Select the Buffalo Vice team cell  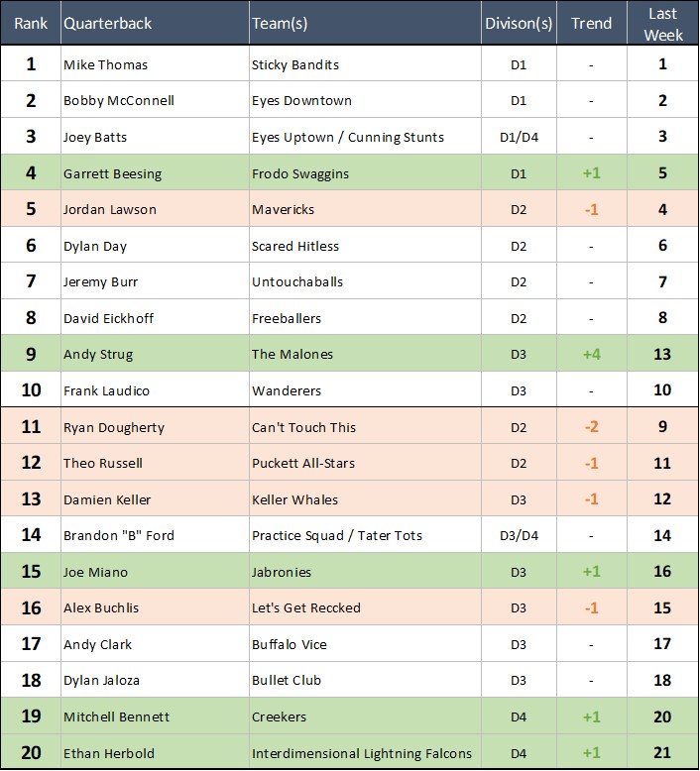pyautogui.click(x=290, y=644)
